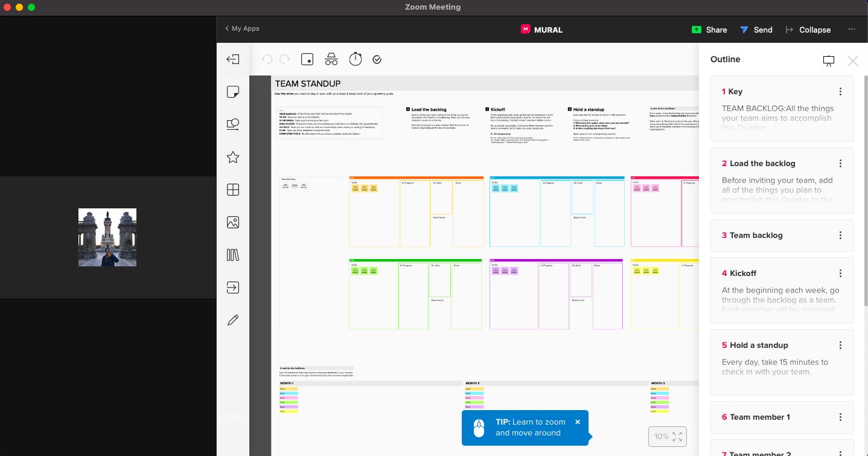The image size is (868, 456).
Task: Open the menu for the Key outline item
Action: point(840,91)
